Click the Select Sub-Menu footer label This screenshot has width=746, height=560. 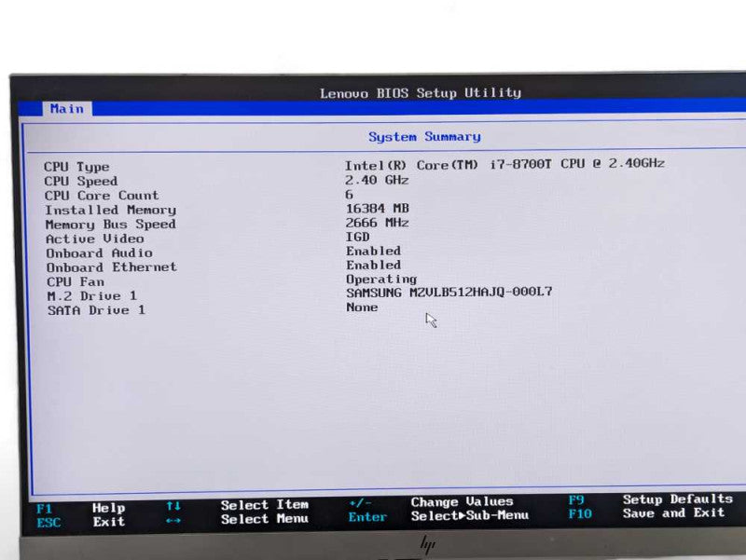coord(470,515)
